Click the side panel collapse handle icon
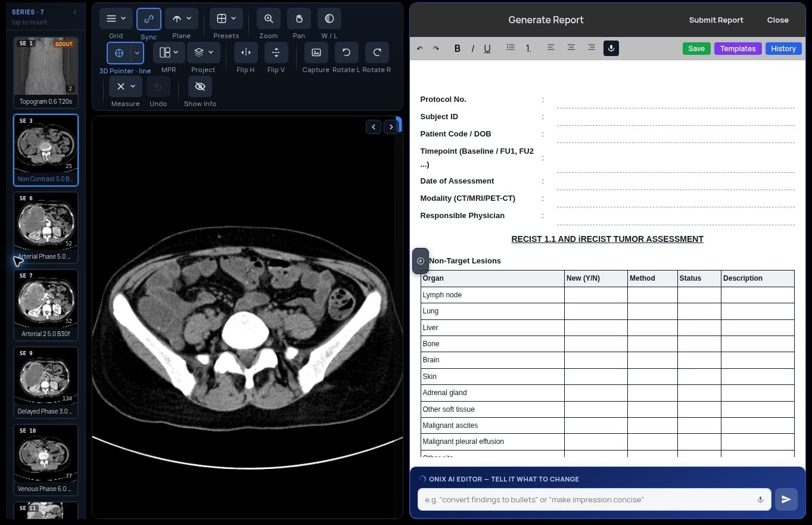The image size is (812, 525). [x=421, y=261]
